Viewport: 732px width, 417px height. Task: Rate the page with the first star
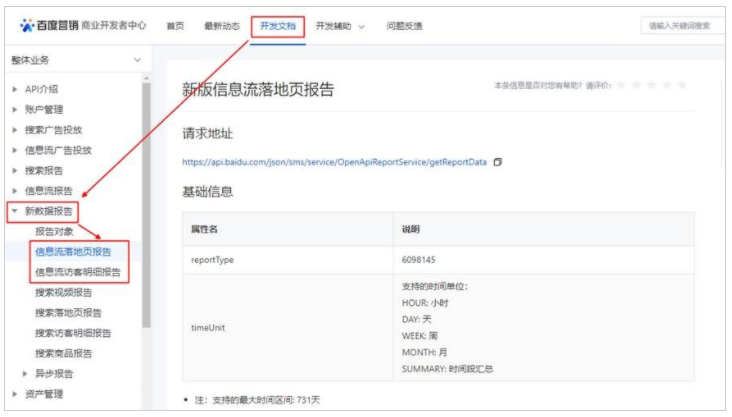pyautogui.click(x=621, y=85)
